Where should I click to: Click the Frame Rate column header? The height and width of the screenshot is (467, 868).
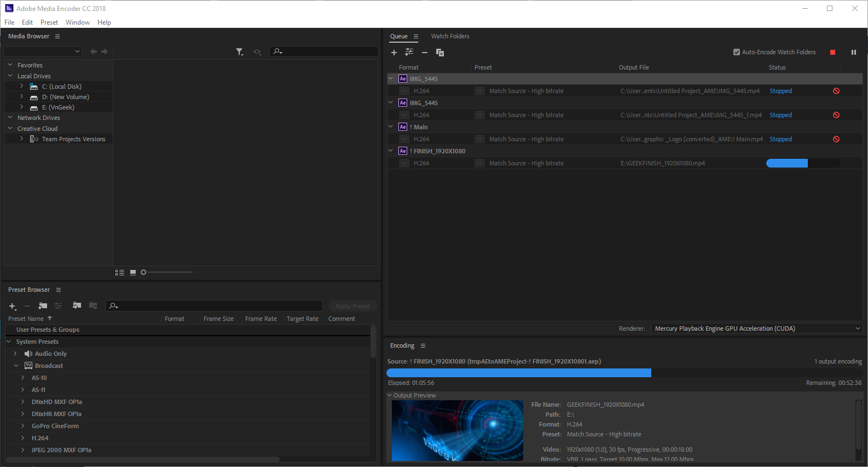pos(261,319)
